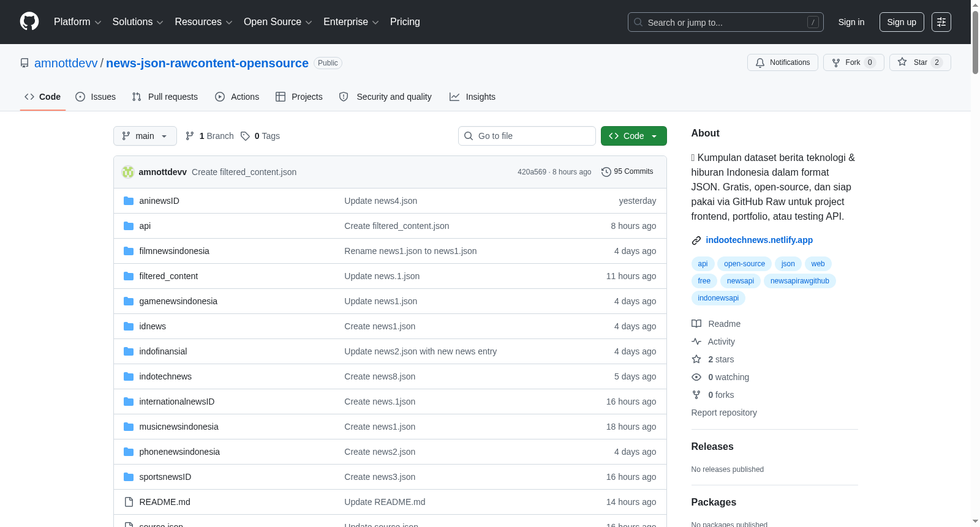This screenshot has height=527, width=980.
Task: Open the news-json-rawcontent-opensource repository link
Action: click(207, 63)
